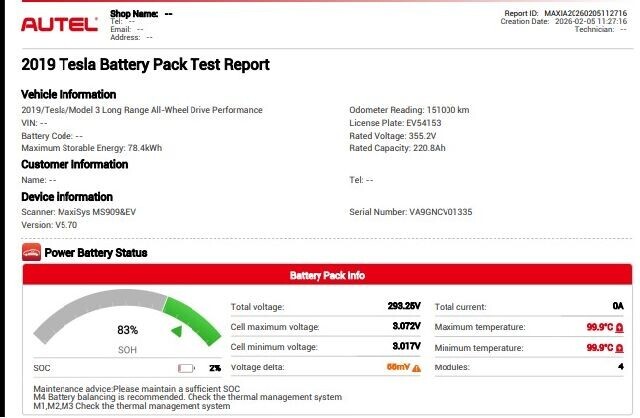Screen dimensions: 640x418
Task: Click the green segment of SOH gauge
Action: 192,320
